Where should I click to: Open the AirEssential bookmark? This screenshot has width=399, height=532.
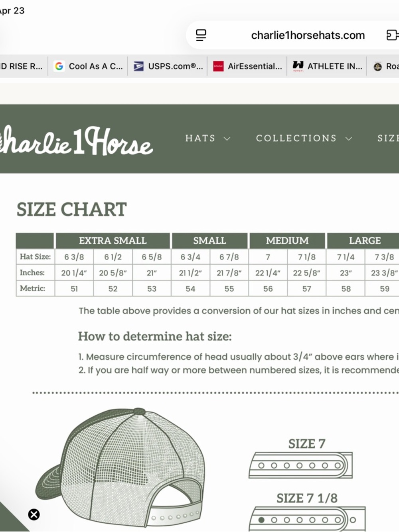click(247, 66)
